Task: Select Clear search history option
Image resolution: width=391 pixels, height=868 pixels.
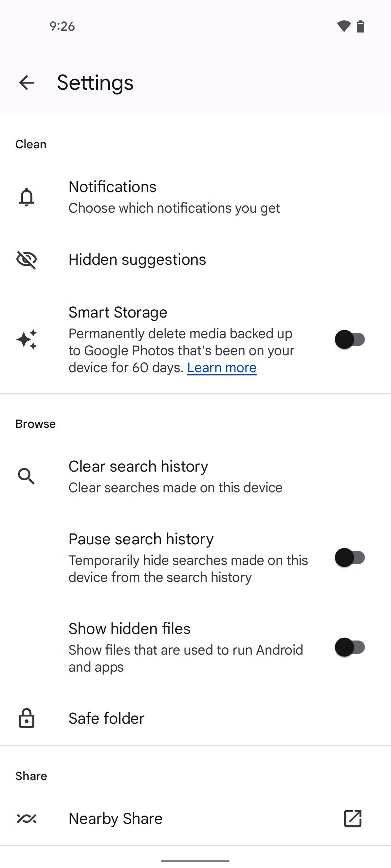Action: (x=195, y=476)
